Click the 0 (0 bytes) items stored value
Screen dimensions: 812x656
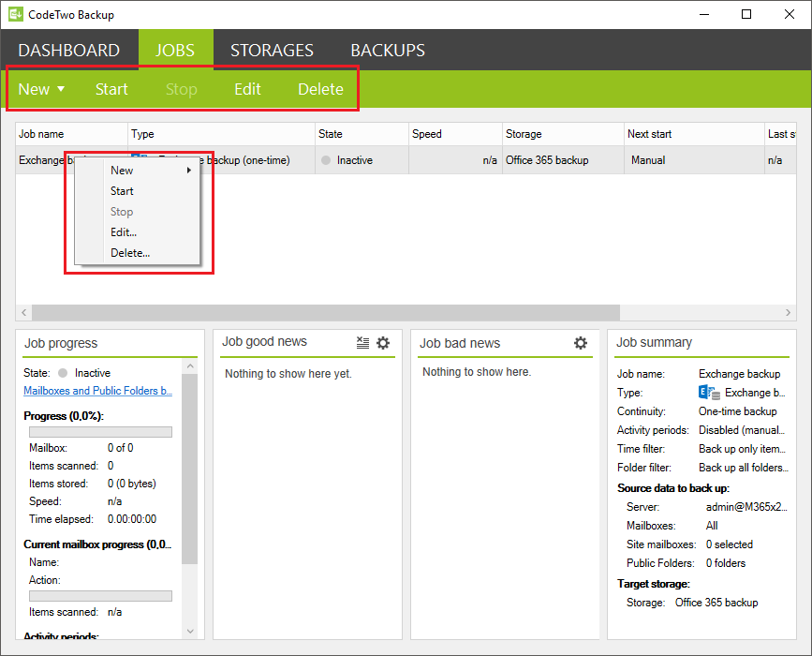(x=131, y=484)
